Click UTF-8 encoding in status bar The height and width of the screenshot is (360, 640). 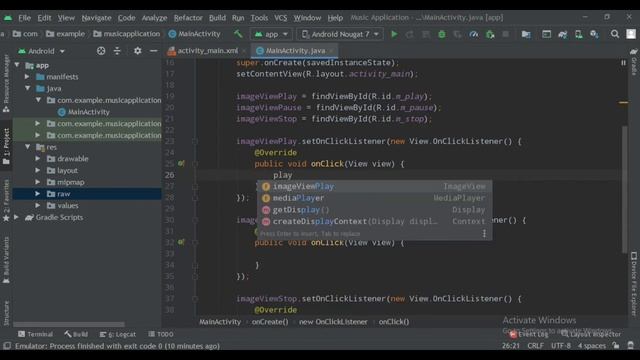click(561, 346)
